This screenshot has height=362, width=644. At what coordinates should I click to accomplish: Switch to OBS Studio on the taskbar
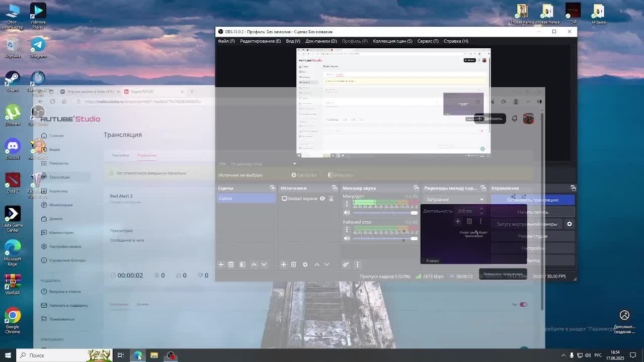click(171, 355)
